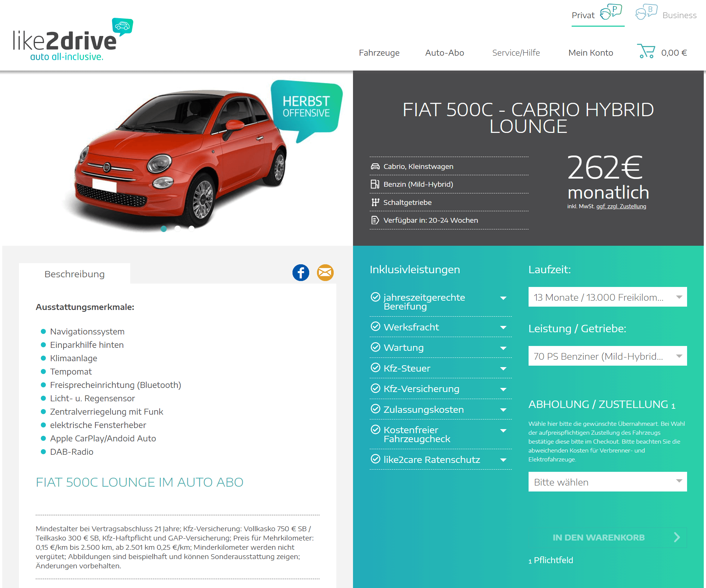This screenshot has width=706, height=588.
Task: Click checkmark icon beside Kfz-Versicherung
Action: (x=376, y=388)
